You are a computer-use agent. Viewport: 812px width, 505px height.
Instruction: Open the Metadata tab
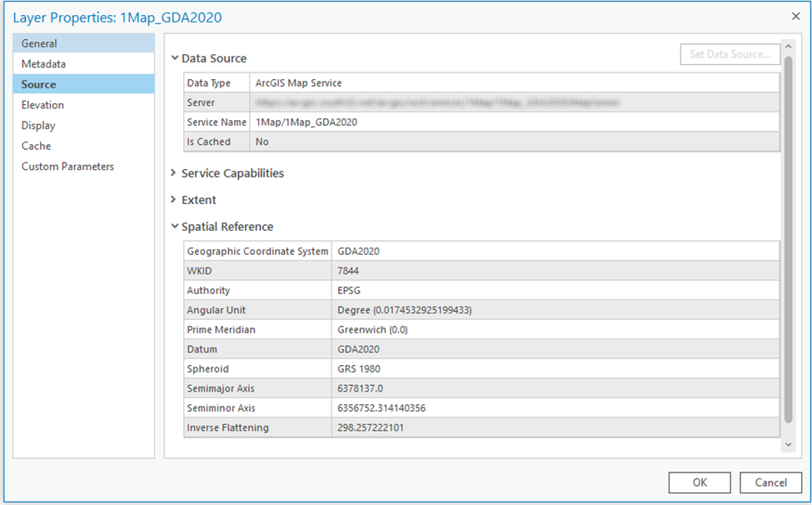pos(83,63)
